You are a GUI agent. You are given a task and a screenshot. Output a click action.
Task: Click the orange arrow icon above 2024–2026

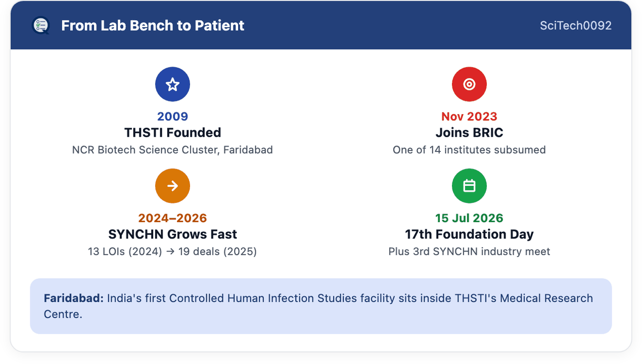pos(172,186)
